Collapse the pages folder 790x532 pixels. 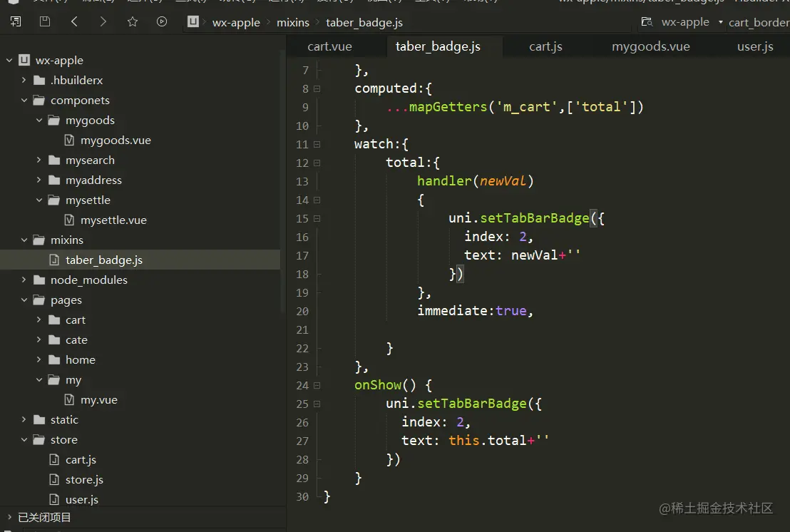click(x=24, y=300)
